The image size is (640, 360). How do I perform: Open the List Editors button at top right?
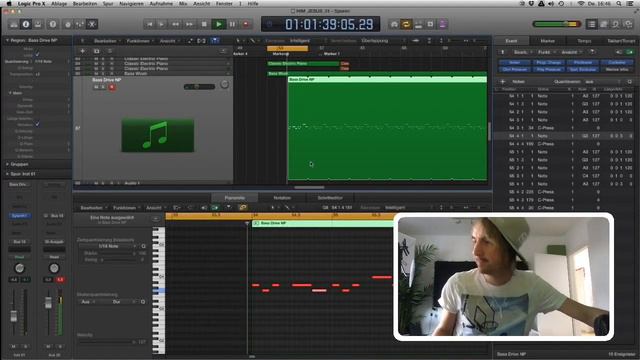(591, 24)
